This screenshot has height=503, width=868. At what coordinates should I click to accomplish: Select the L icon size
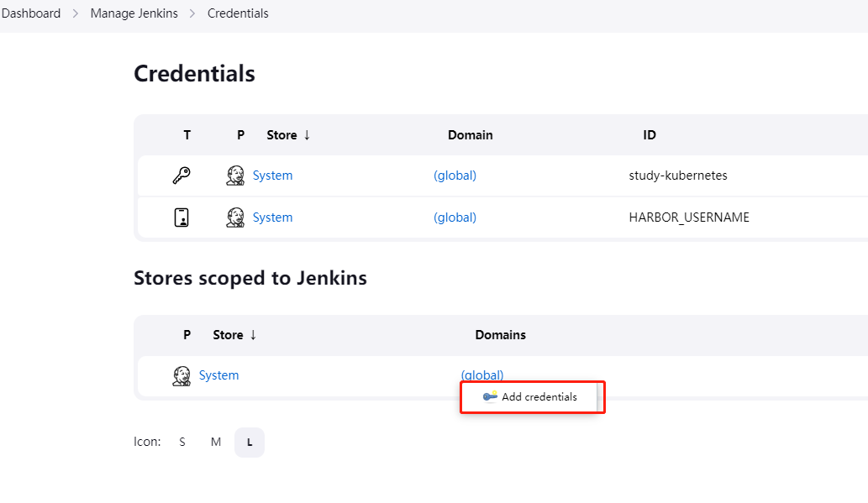click(249, 441)
